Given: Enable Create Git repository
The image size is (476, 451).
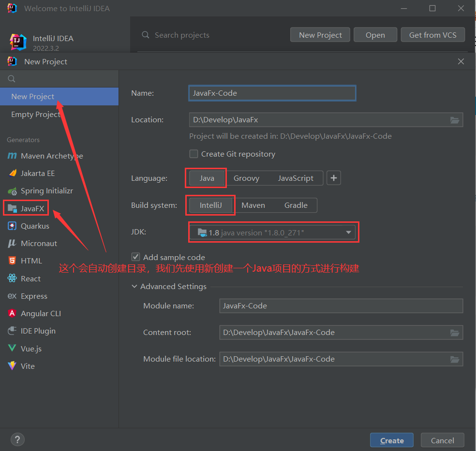Looking at the screenshot, I should [x=193, y=154].
